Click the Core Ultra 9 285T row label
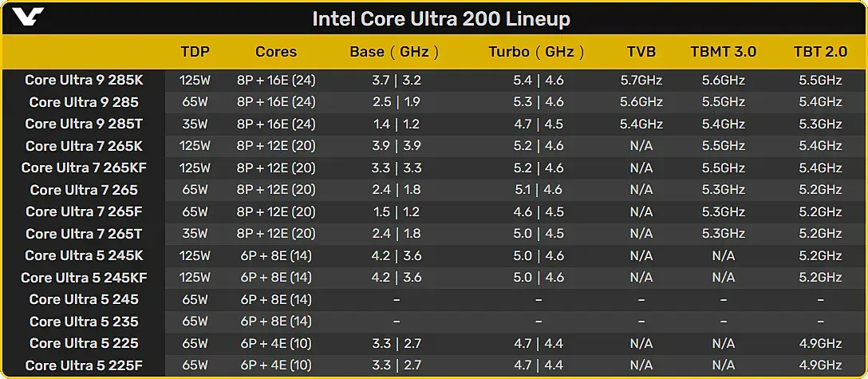 (x=84, y=124)
